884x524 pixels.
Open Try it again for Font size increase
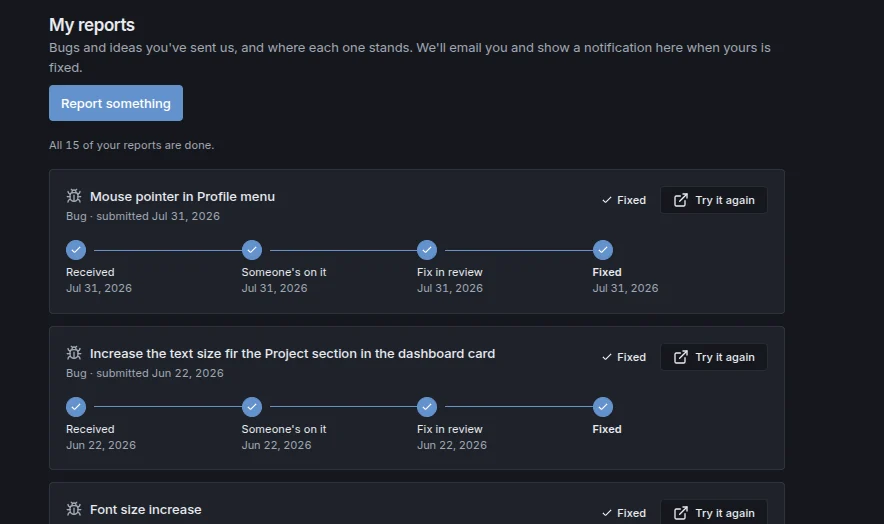(x=714, y=513)
